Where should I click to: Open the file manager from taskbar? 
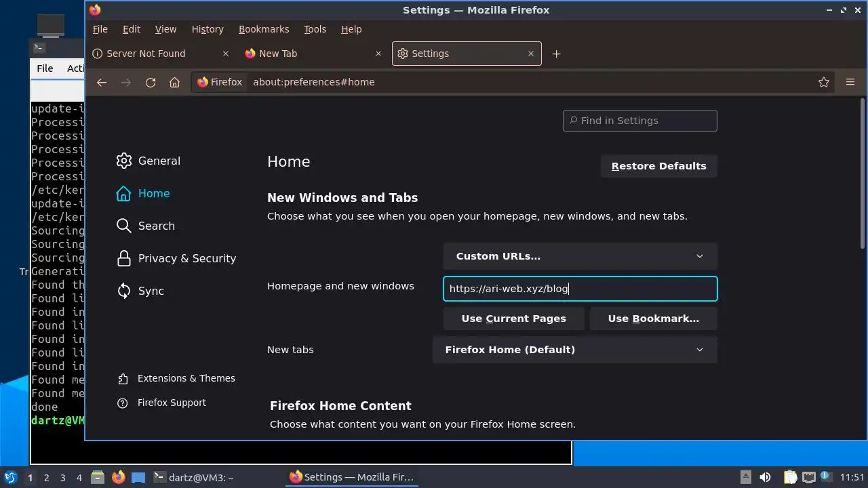(98, 477)
